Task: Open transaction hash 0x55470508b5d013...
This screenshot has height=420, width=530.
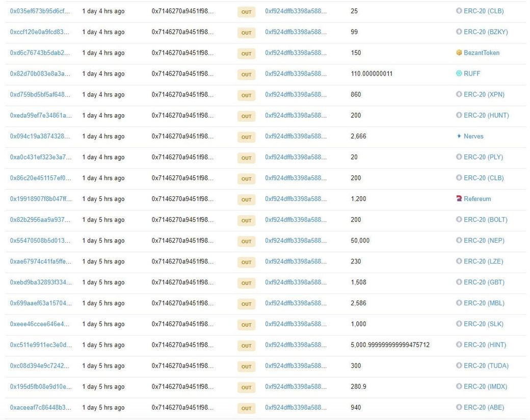Action: click(40, 241)
